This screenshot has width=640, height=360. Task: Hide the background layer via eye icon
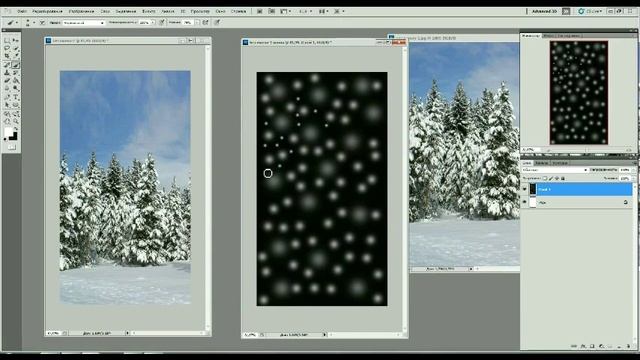point(524,202)
